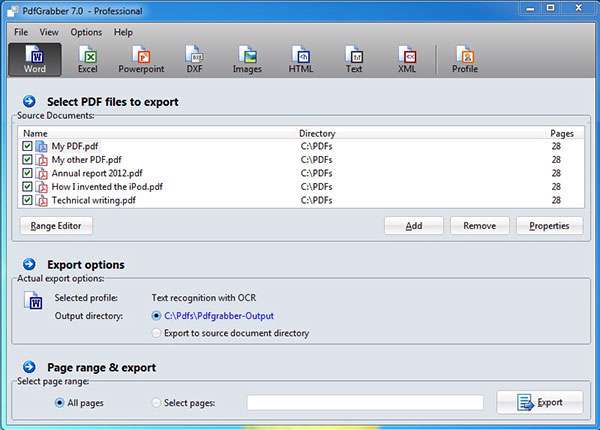Choose the Excel export icon

(88, 59)
